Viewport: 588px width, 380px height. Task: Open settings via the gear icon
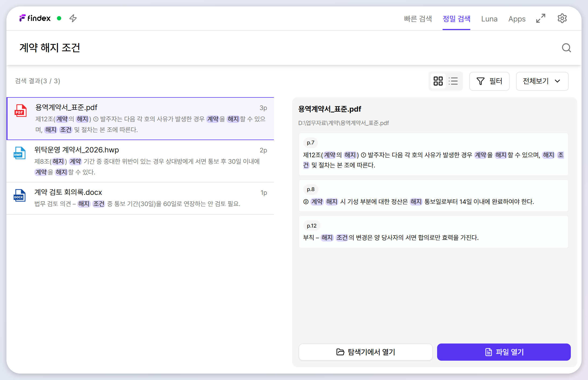pos(562,19)
